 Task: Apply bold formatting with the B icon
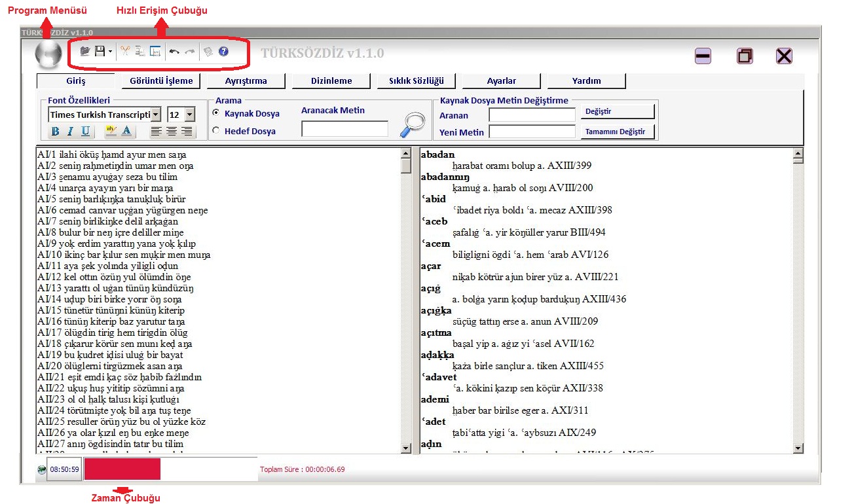coord(55,132)
